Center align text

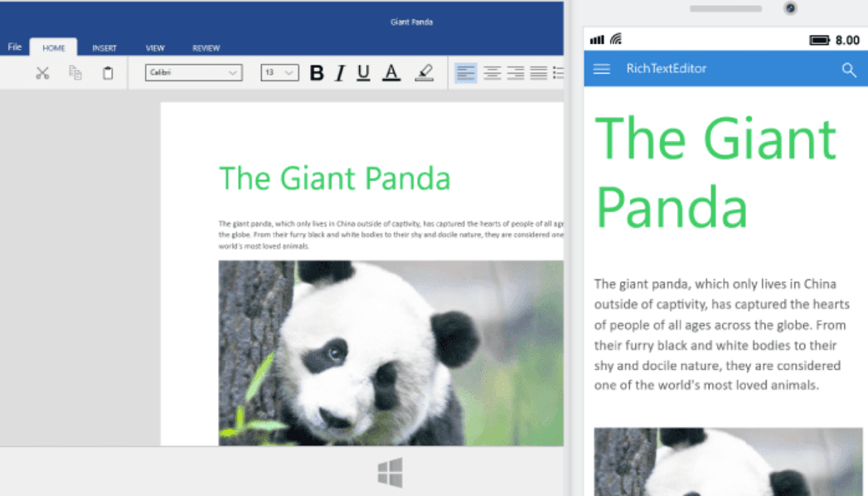[x=492, y=72]
